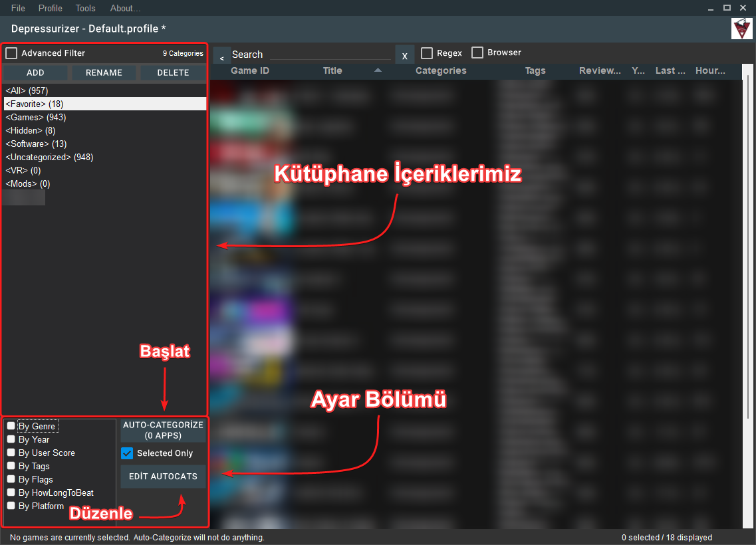The width and height of the screenshot is (756, 545).
Task: Select the <Hidden> (8) category
Action: point(104,130)
